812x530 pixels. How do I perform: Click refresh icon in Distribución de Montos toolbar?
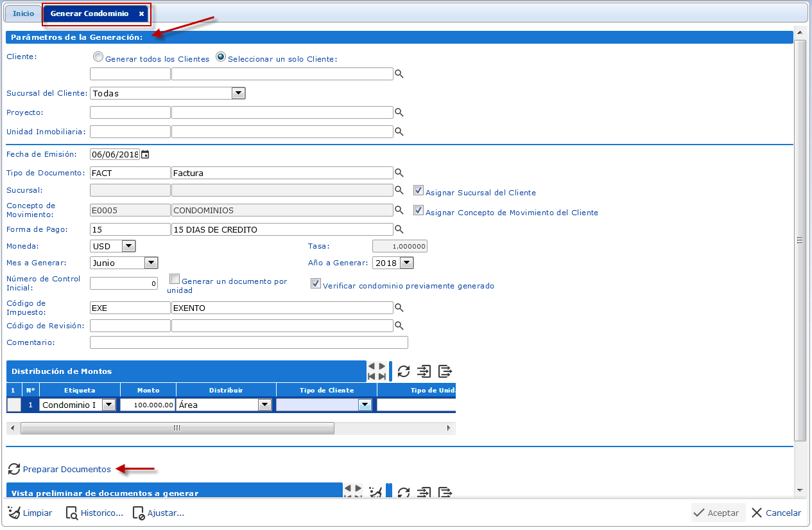(x=404, y=371)
